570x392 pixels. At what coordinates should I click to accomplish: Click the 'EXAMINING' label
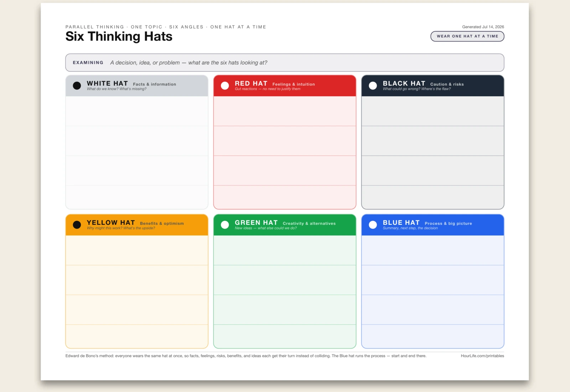point(88,63)
